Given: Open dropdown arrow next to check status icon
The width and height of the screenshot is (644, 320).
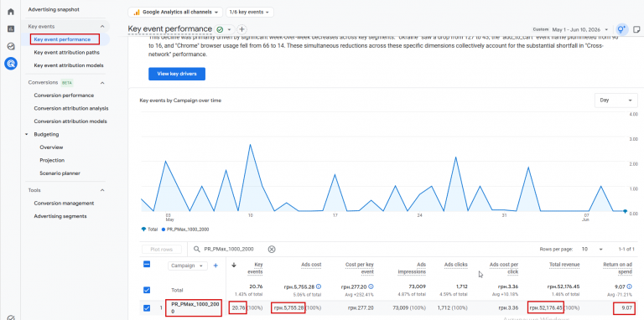Looking at the screenshot, I should click(x=229, y=29).
